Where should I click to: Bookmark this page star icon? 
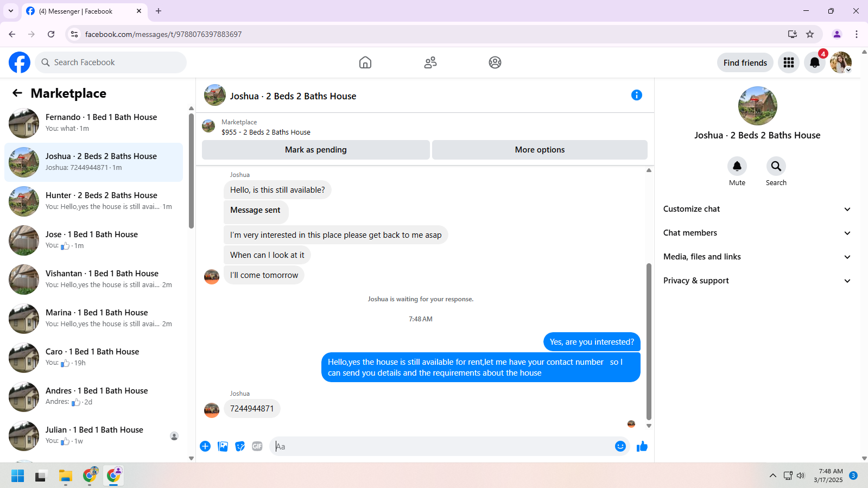click(810, 34)
